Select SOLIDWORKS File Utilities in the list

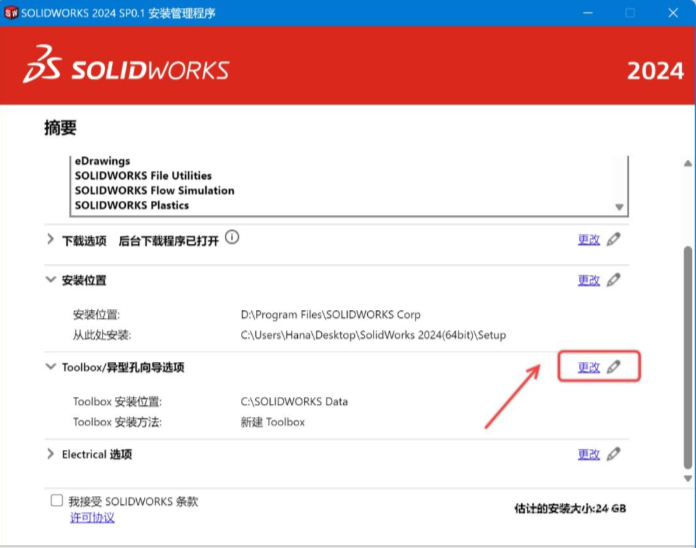pyautogui.click(x=143, y=176)
